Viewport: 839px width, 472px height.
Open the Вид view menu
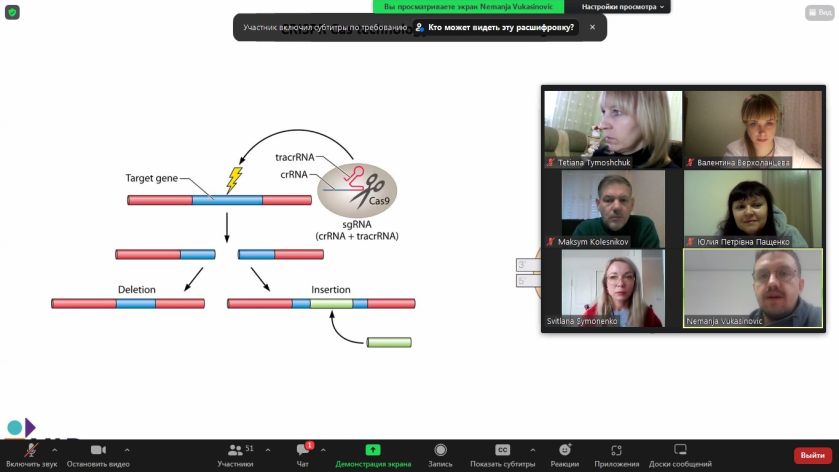(x=820, y=12)
